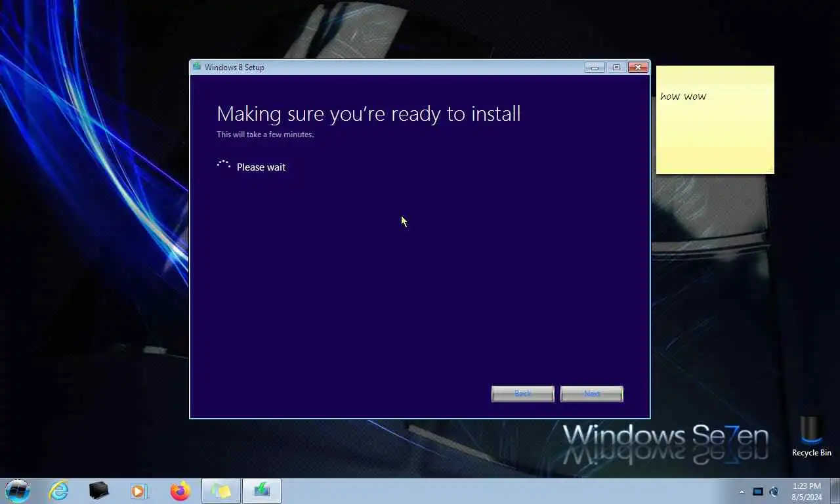Maximize the Windows 8 Setup window

point(616,67)
